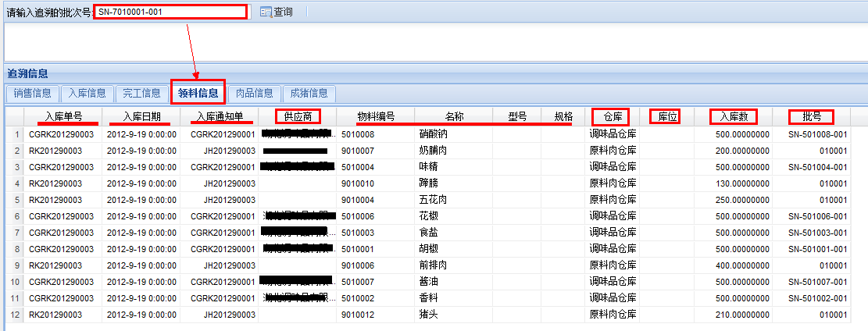Click batch cell SN-501007-001
The image size is (868, 331).
(817, 282)
